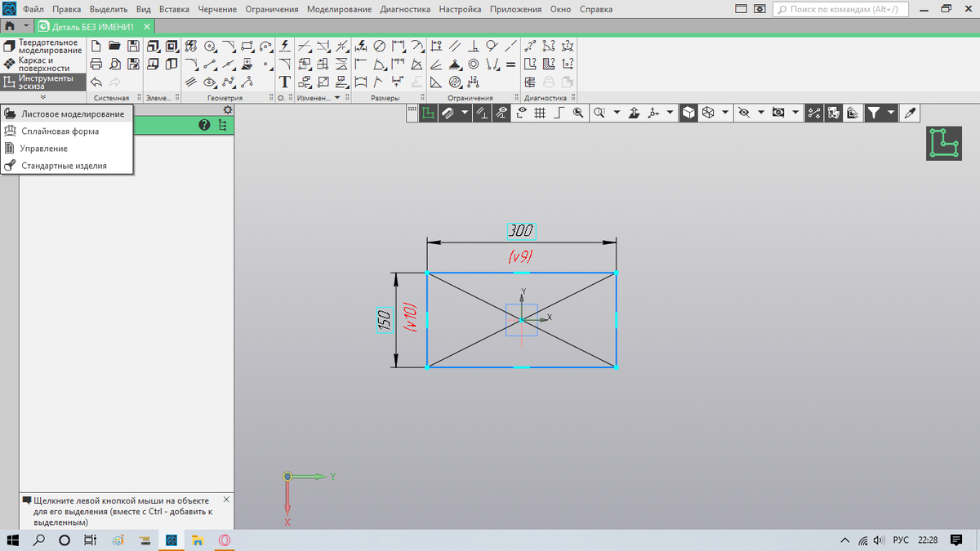Apply the Concentricity constraint
Image resolution: width=980 pixels, height=551 pixels.
tap(473, 64)
